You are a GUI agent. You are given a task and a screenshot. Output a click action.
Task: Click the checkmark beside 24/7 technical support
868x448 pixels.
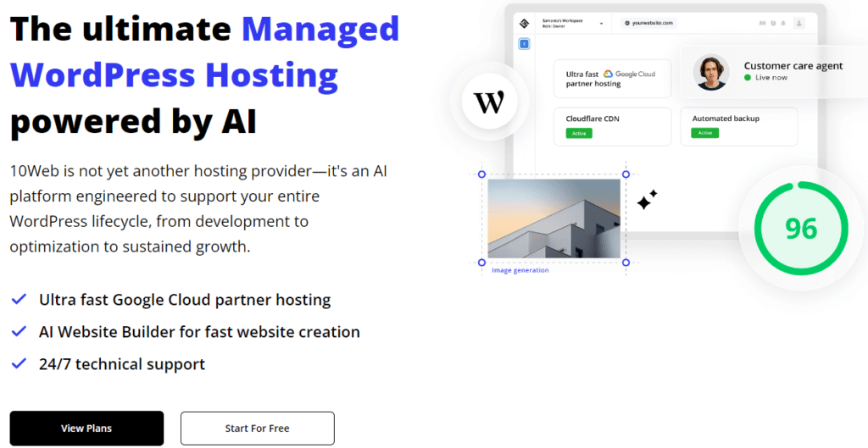click(19, 363)
